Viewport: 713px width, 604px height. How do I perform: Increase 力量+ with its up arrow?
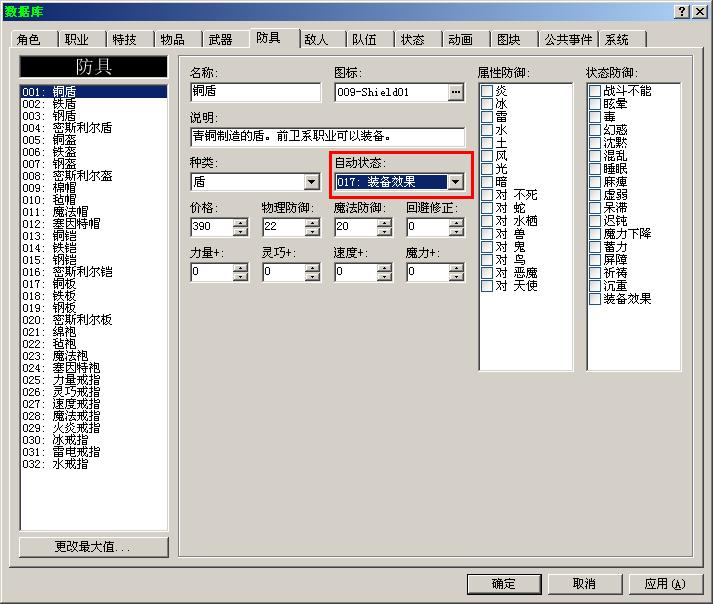240,267
